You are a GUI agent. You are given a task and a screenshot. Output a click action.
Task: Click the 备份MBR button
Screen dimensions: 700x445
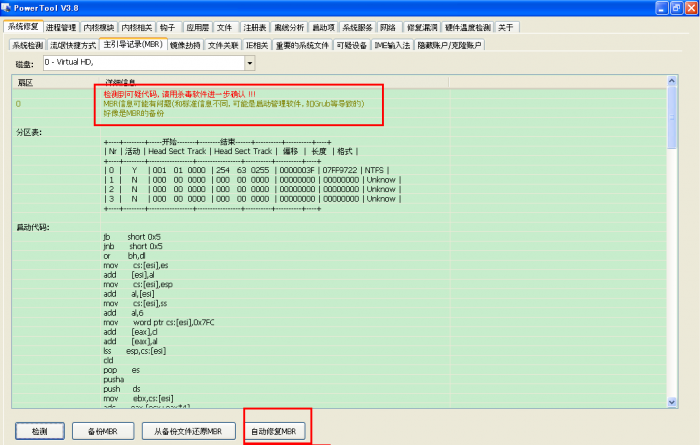(98, 430)
